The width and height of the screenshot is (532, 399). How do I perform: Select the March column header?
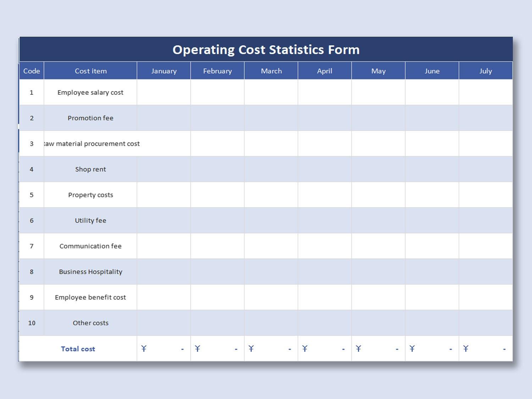[x=271, y=71]
